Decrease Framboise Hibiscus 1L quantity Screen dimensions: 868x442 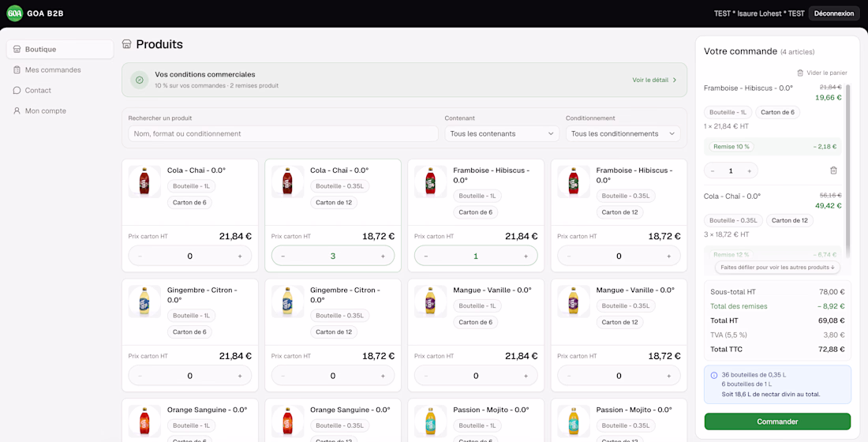point(425,257)
